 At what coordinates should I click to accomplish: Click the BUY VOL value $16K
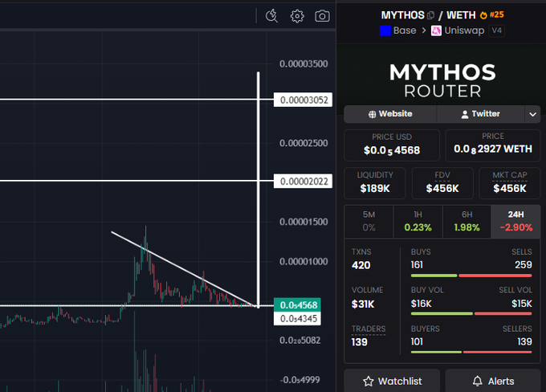(421, 304)
